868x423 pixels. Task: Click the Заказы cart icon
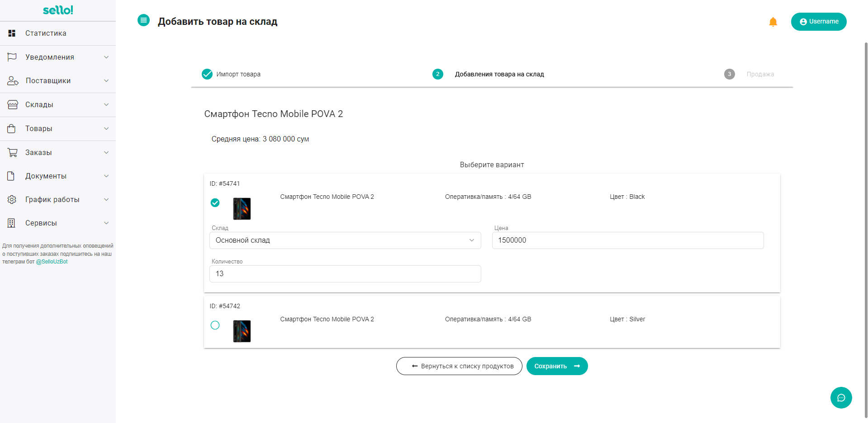[x=13, y=152]
